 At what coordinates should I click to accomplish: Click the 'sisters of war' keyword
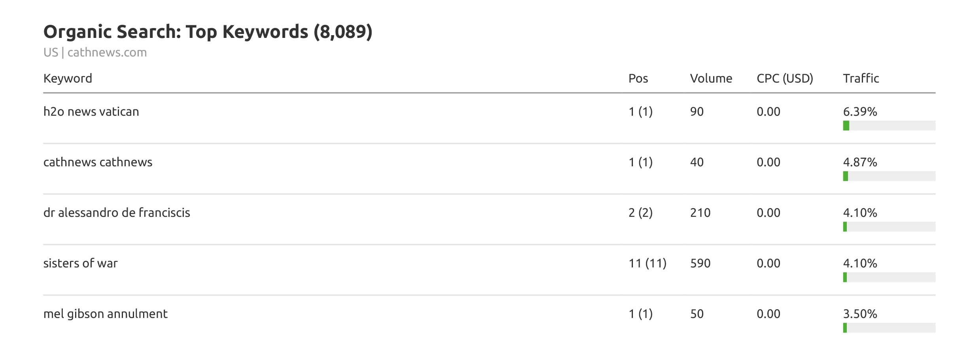coord(80,263)
